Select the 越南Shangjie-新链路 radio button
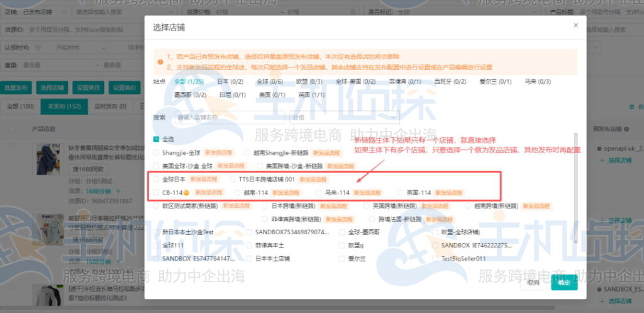Screen dimensions: 644x313 [x=247, y=152]
